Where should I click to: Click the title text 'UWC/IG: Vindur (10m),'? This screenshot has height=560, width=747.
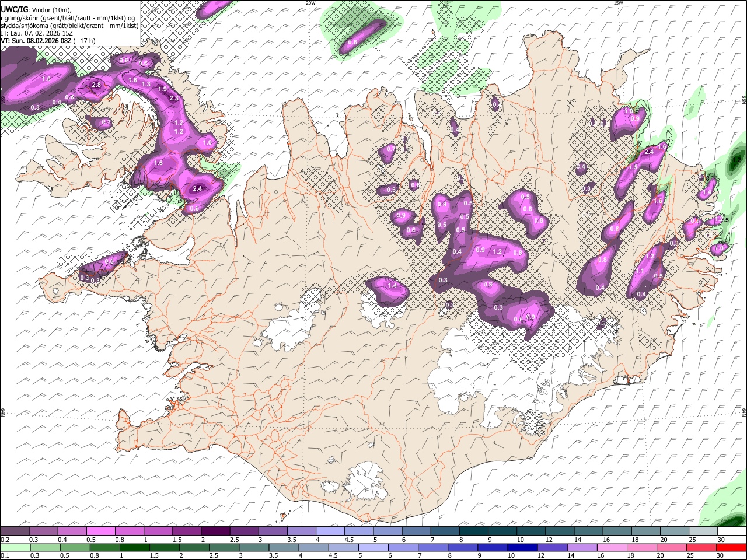[36, 10]
